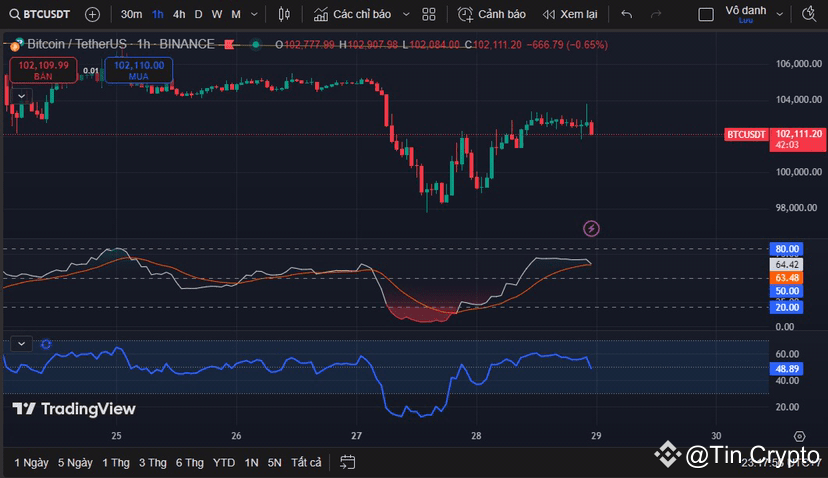Add a symbol to compare with plus icon
Screen dimensions: 828x478
tap(92, 14)
